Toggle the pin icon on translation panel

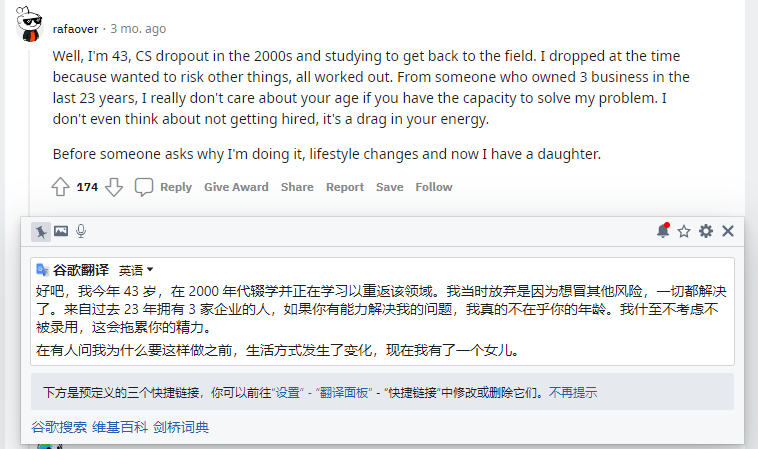pos(41,232)
